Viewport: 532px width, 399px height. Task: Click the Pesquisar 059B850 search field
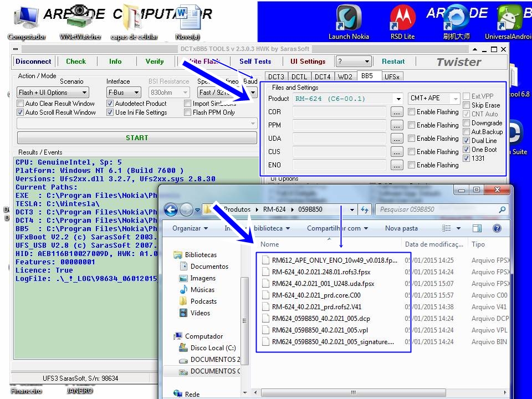[437, 209]
